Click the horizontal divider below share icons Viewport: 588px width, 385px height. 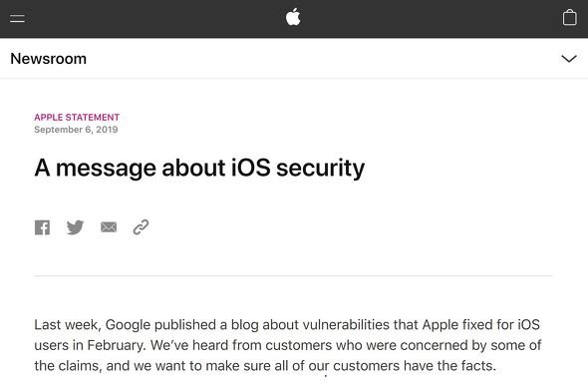tap(293, 276)
